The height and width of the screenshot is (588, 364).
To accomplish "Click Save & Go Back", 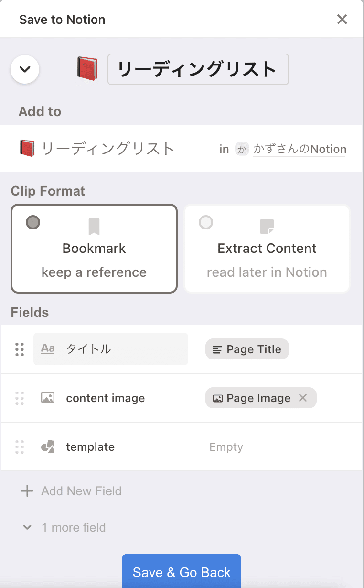I will click(182, 572).
